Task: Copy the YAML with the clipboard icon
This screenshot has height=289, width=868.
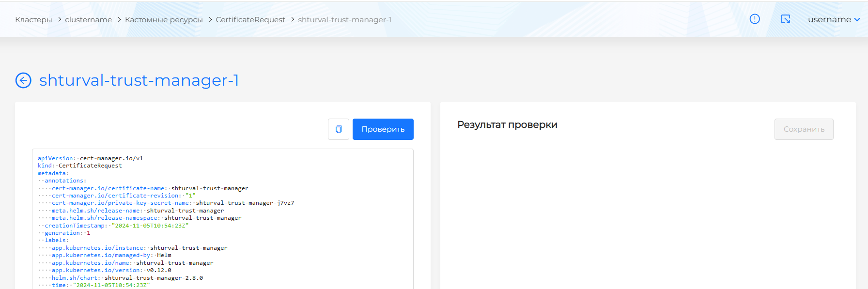Action: 339,129
